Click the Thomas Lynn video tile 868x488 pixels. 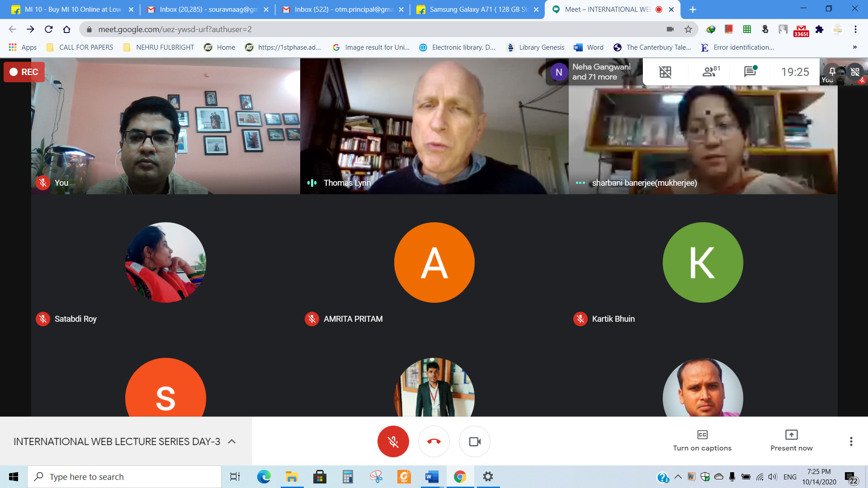(x=434, y=127)
